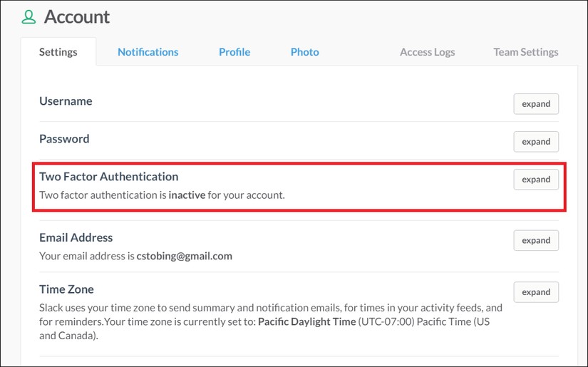The image size is (588, 367).
Task: Go to the Photo tab
Action: pos(305,52)
